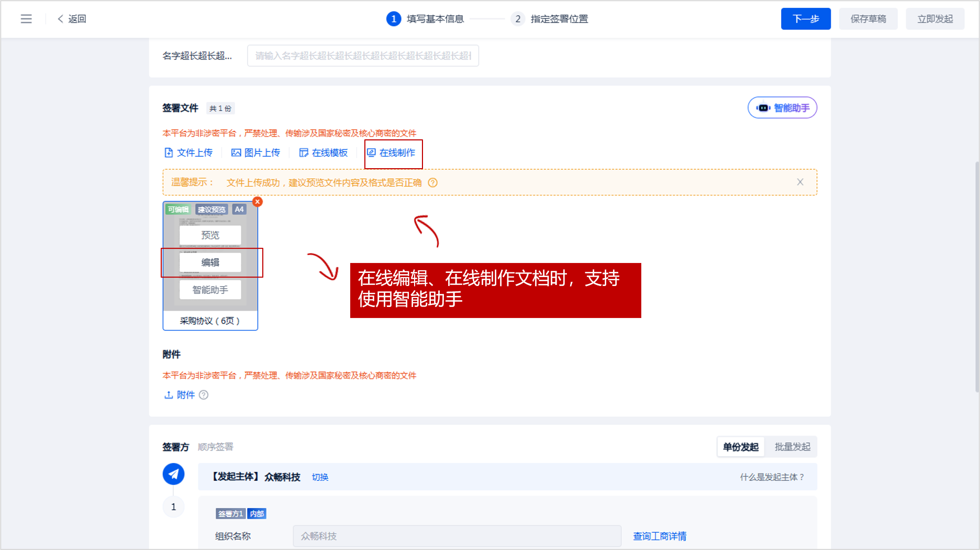Viewport: 980px width, 550px height.
Task: Focus the 组织名称 input field
Action: click(x=456, y=536)
